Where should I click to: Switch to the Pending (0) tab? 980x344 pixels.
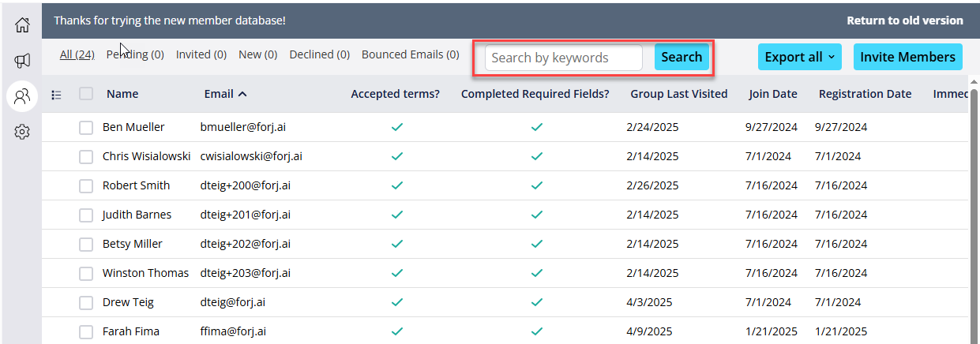point(135,54)
